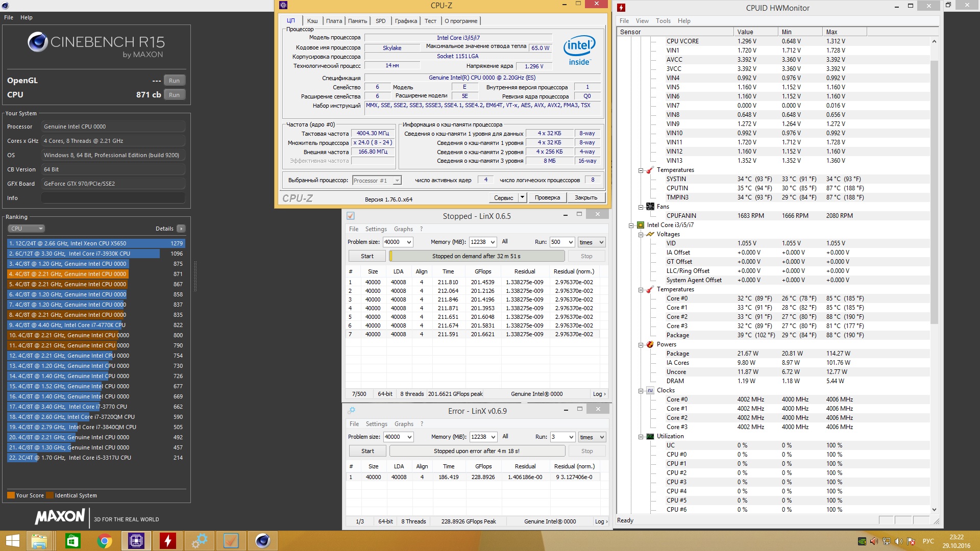Launch Chrome from the taskbar
980x551 pixels.
105,541
